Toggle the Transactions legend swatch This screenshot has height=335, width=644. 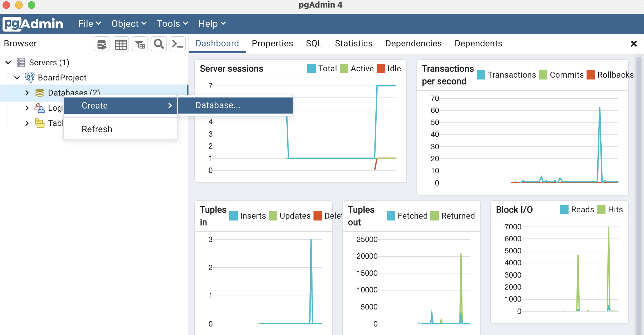pos(481,75)
